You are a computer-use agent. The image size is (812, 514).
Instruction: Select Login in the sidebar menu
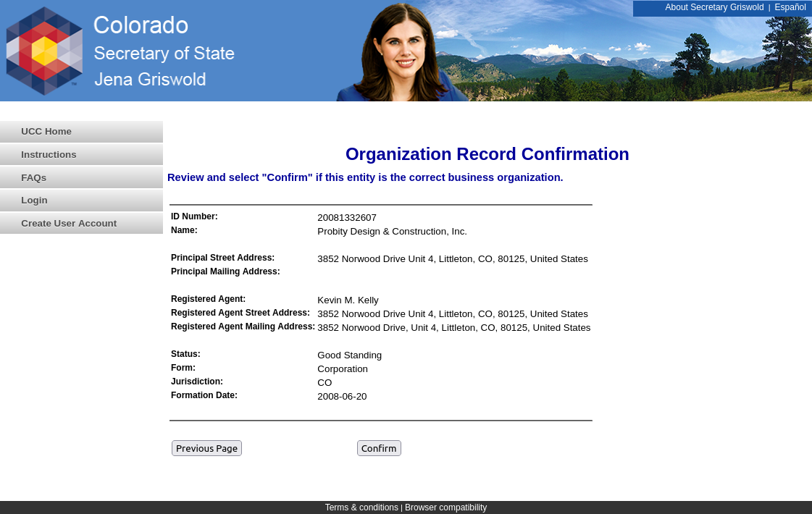[81, 201]
